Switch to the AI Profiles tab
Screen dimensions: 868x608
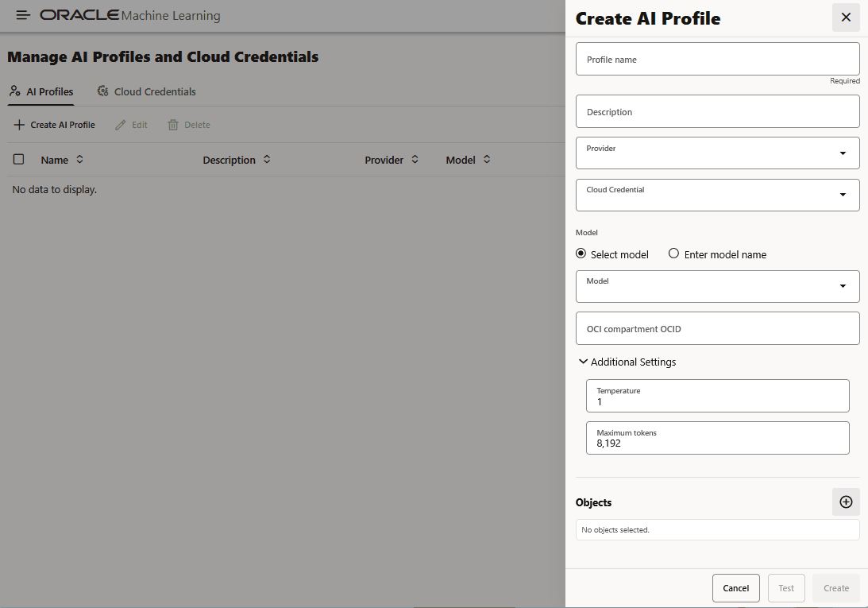click(x=41, y=91)
